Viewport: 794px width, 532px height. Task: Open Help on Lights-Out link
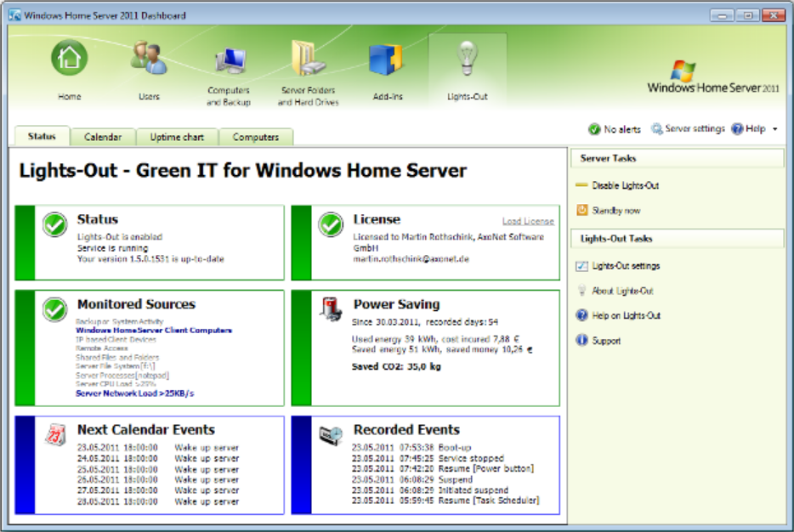point(627,315)
